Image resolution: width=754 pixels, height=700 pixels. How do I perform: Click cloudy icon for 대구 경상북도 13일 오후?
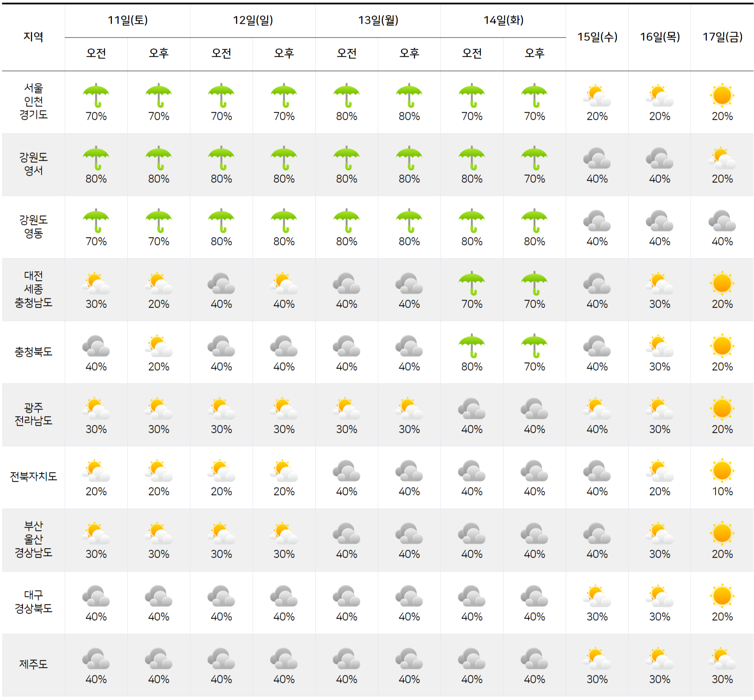[x=409, y=596]
